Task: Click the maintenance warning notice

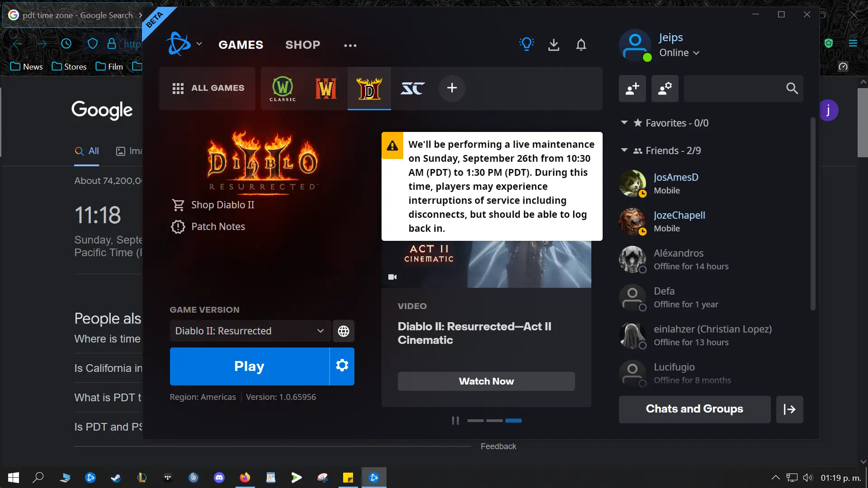Action: [492, 187]
